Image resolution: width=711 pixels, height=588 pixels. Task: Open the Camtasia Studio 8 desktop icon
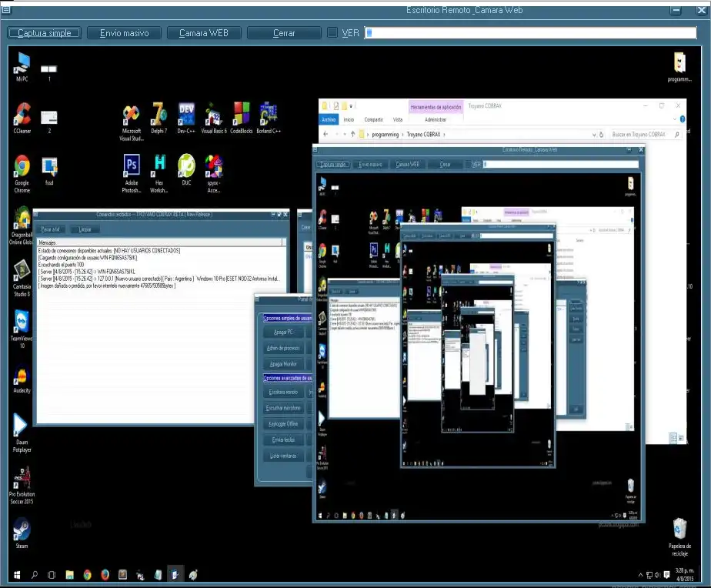pyautogui.click(x=22, y=278)
